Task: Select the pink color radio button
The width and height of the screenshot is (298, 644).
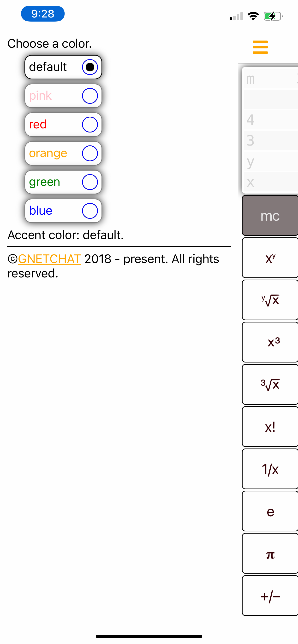Action: click(90, 96)
